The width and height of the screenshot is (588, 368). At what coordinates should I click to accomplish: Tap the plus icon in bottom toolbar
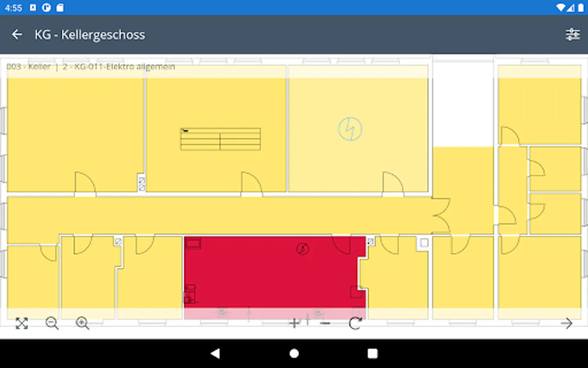pyautogui.click(x=294, y=323)
